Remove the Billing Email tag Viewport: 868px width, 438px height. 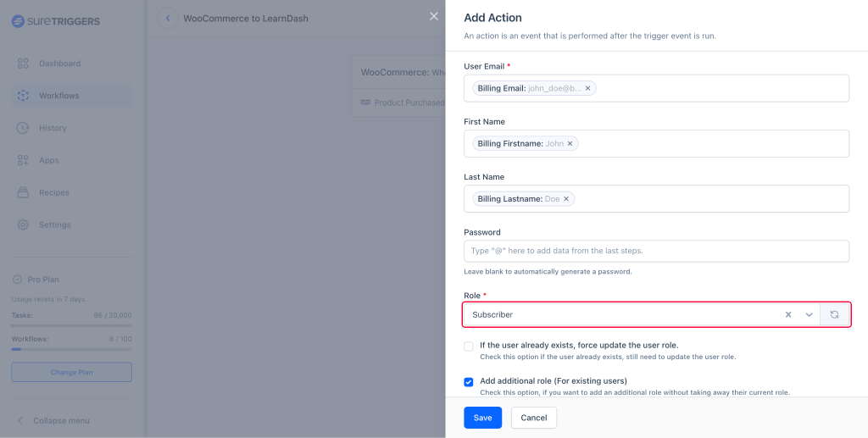coord(587,88)
